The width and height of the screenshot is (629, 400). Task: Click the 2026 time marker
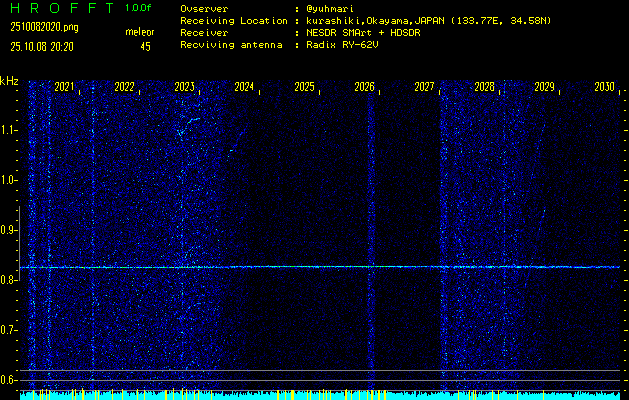coord(365,87)
